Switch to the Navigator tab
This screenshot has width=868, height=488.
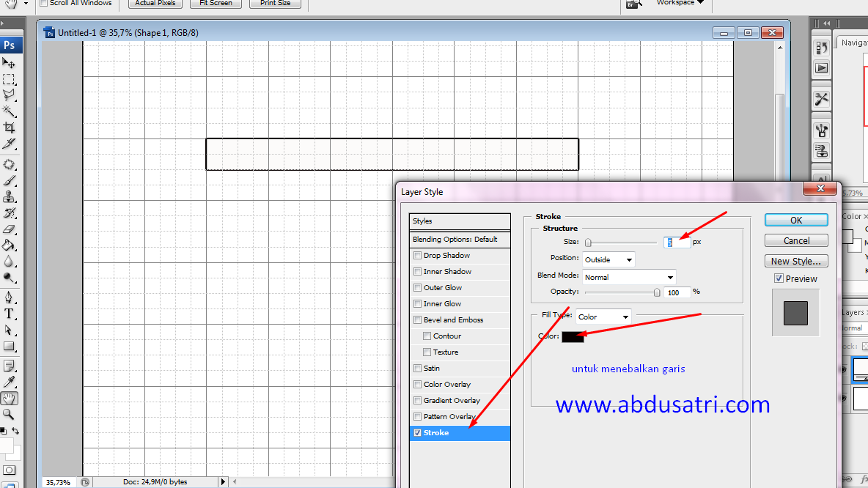853,42
